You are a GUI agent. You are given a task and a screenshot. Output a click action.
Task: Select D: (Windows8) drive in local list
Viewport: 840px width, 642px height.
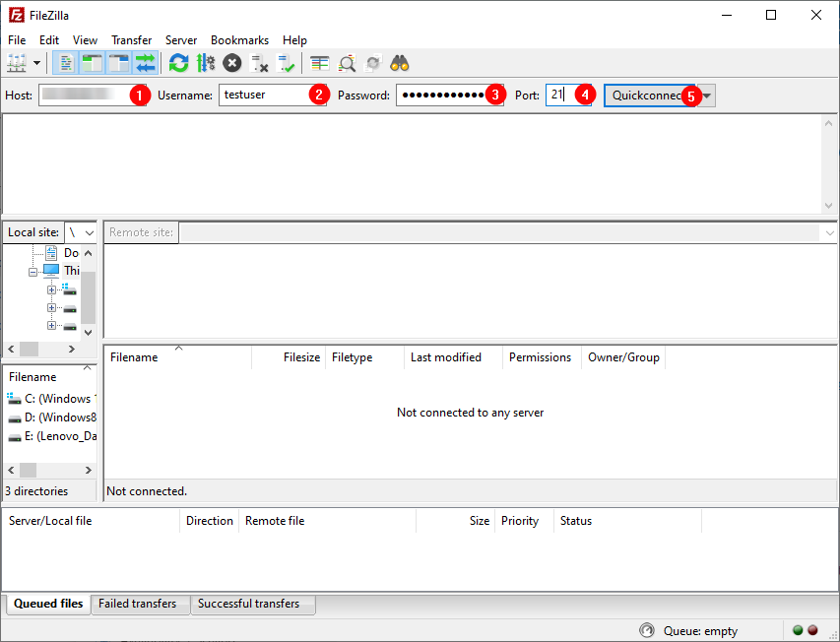click(51, 417)
